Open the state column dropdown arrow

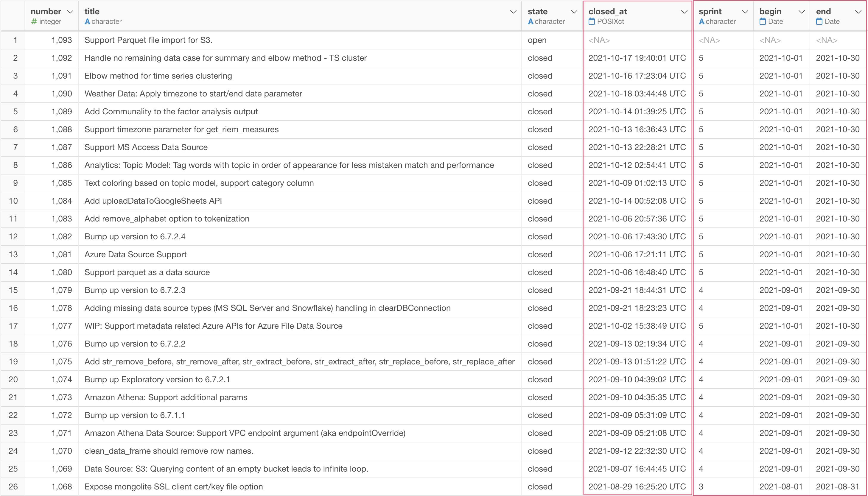coord(574,12)
